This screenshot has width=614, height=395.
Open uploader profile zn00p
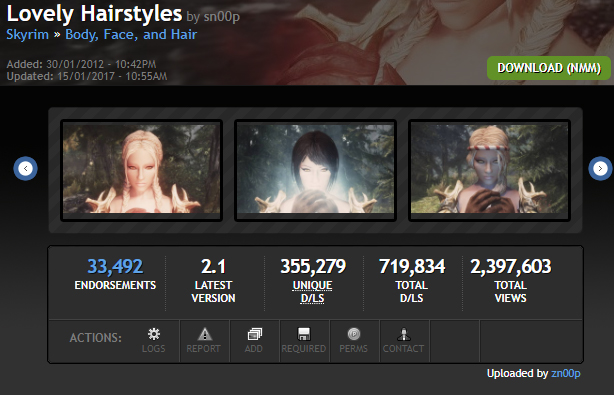565,373
